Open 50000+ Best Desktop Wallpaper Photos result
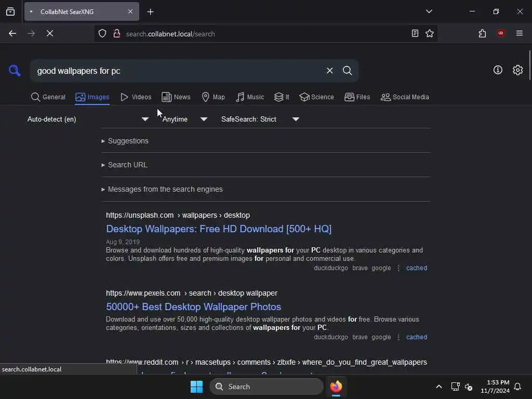Viewport: 532px width, 399px height. [x=193, y=307]
